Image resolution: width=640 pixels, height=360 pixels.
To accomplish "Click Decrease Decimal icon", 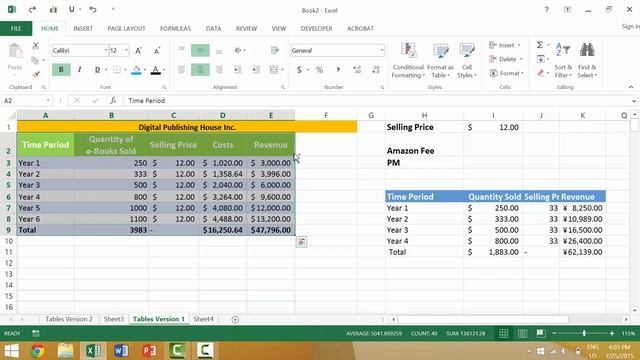I will 376,70.
